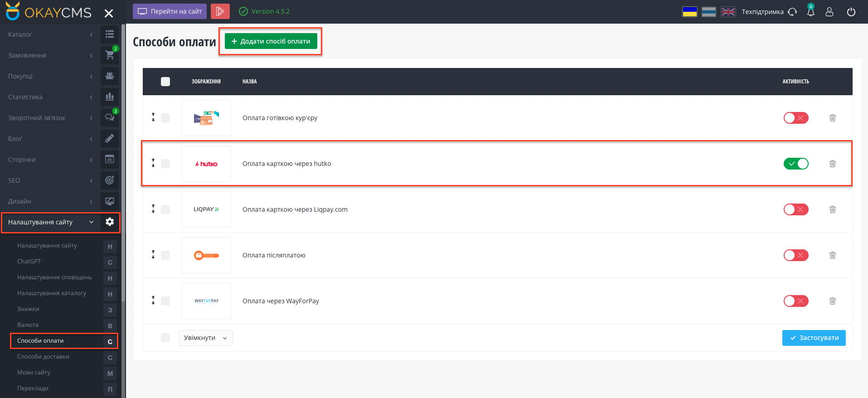The width and height of the screenshot is (868, 398).
Task: Click 'Додати спосіб оплати' button
Action: (271, 41)
